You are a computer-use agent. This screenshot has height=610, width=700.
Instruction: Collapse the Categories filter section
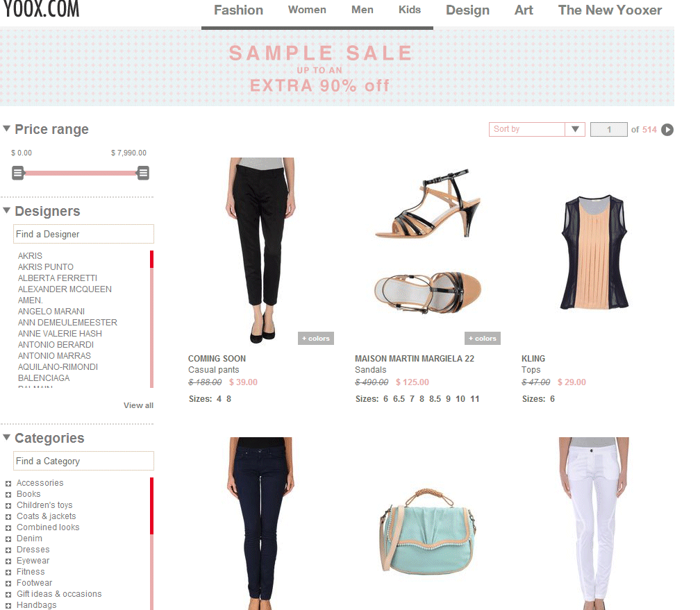(x=7, y=437)
